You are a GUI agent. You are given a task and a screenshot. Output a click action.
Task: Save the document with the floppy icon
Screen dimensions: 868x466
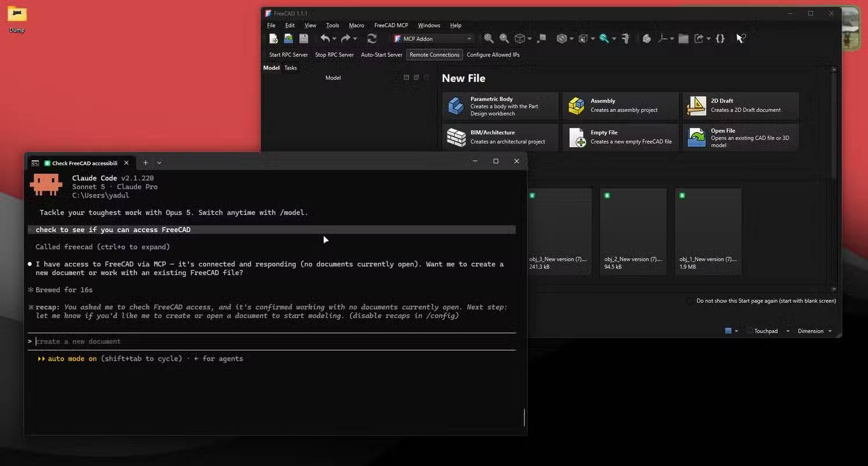point(303,39)
